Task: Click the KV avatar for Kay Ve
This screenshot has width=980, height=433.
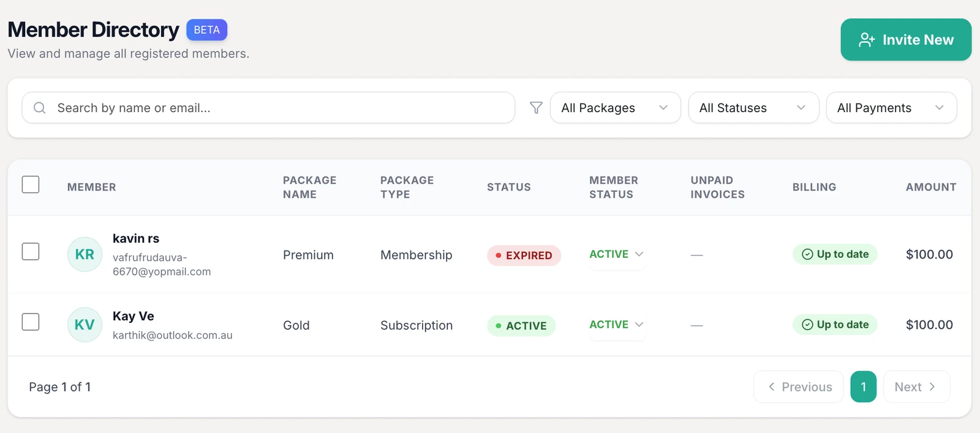Action: (85, 325)
